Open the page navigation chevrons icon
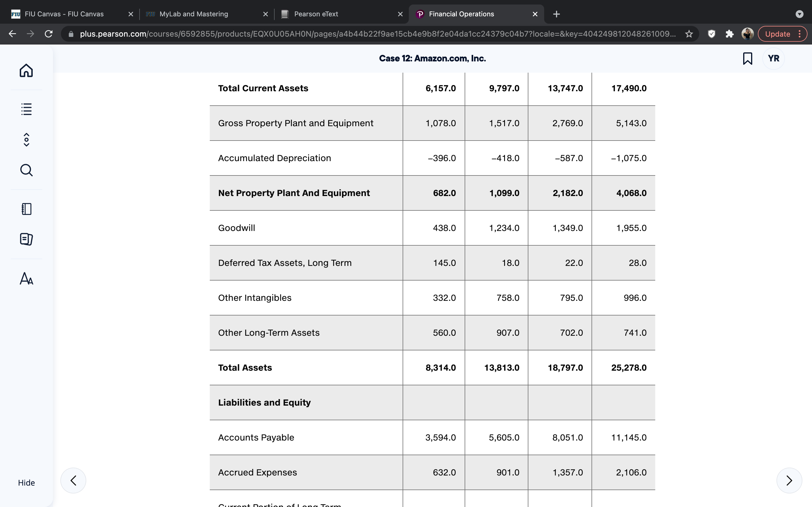Image resolution: width=812 pixels, height=507 pixels. (x=26, y=139)
